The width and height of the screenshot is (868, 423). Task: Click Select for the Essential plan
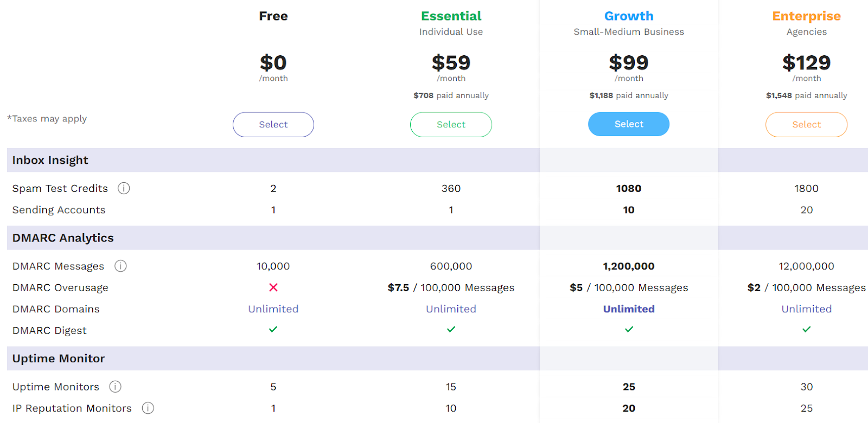pyautogui.click(x=451, y=124)
